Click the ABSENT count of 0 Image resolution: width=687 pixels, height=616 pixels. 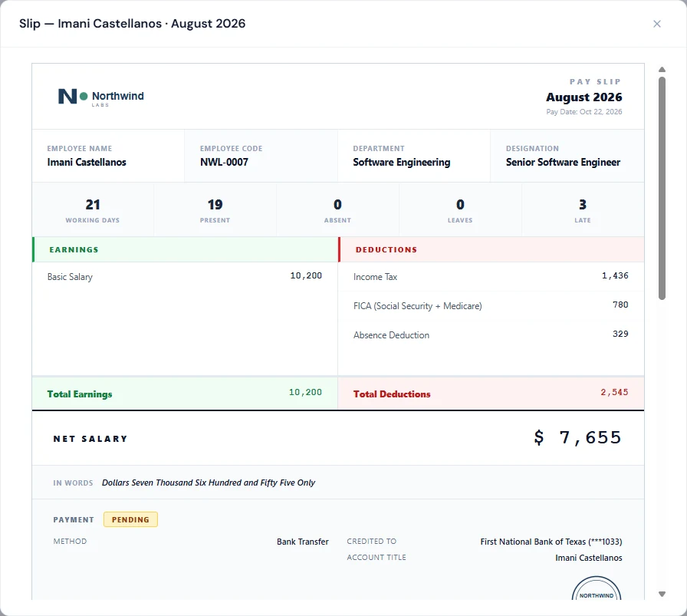tap(338, 205)
